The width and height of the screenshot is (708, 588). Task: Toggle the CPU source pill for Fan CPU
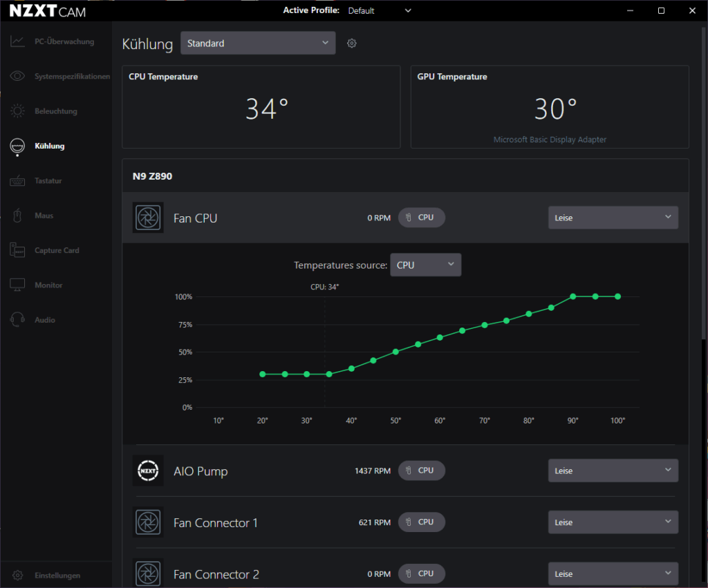tap(421, 218)
